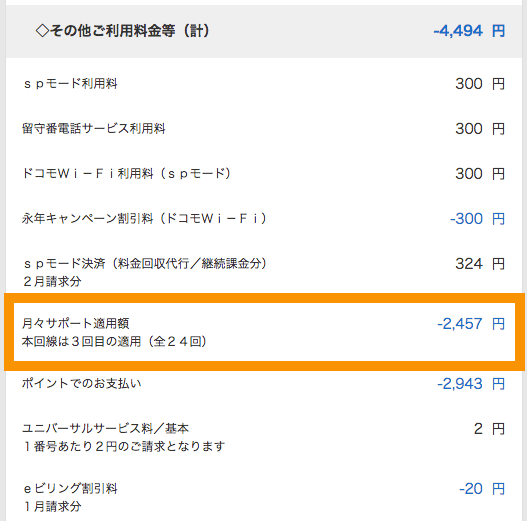Select the 324 円 charge amount
The image size is (527, 521).
pos(480,264)
